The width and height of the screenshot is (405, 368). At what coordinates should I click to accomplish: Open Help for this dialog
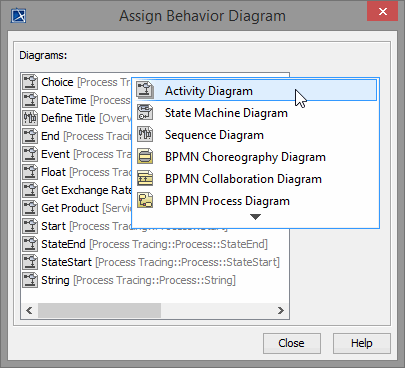click(x=362, y=343)
